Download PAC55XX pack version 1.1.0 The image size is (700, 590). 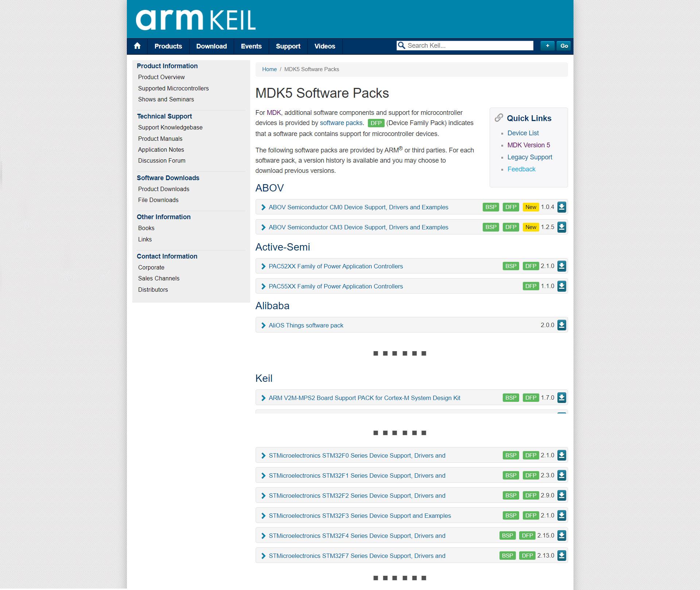(x=561, y=286)
